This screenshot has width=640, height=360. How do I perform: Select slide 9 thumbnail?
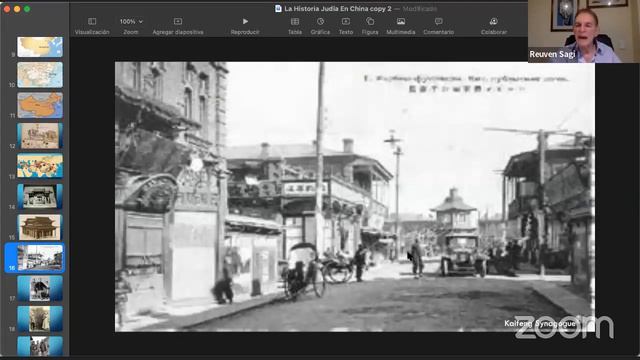(40, 47)
